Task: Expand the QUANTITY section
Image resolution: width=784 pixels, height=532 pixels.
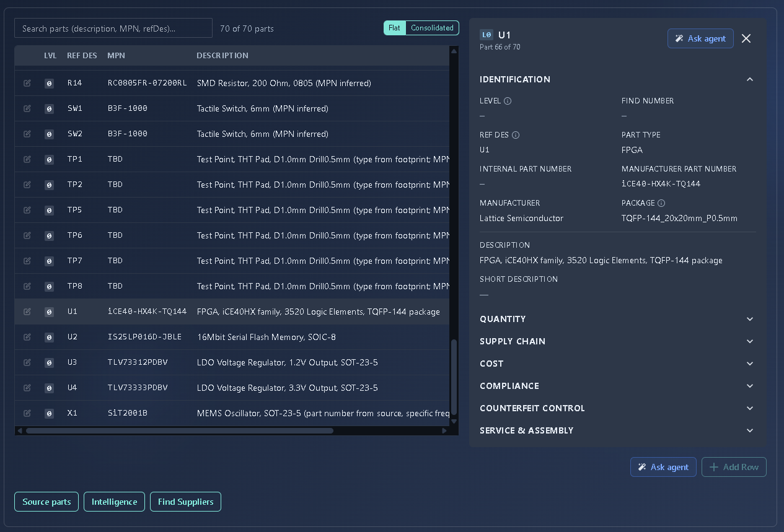Action: [x=617, y=319]
